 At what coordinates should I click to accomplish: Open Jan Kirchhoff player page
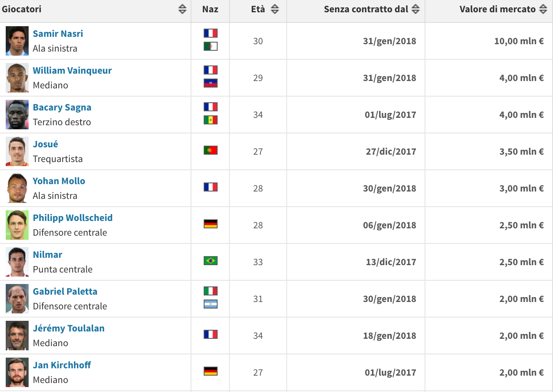tap(62, 365)
